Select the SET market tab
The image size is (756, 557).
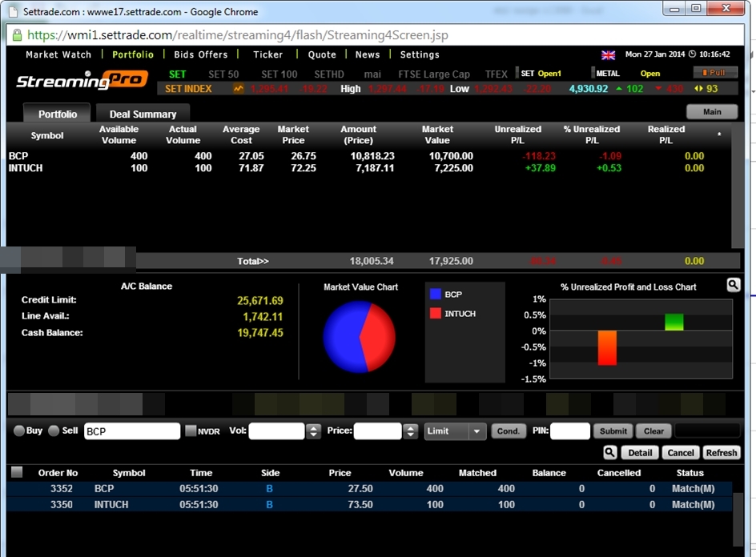(x=178, y=74)
